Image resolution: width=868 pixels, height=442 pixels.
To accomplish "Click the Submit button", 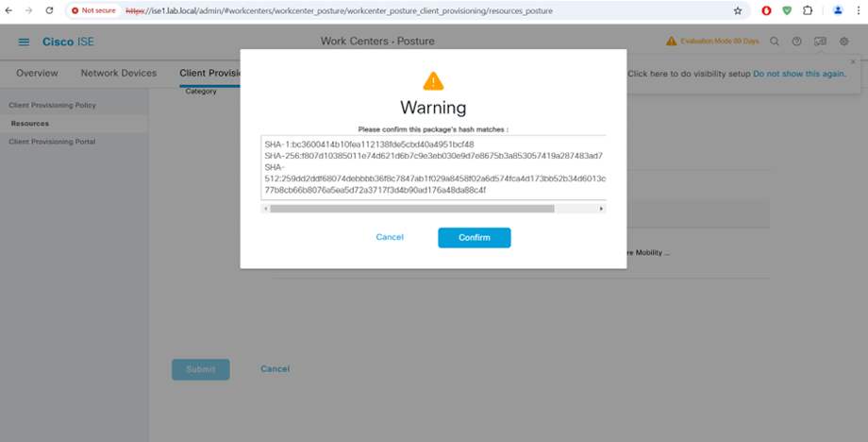I will pyautogui.click(x=200, y=369).
